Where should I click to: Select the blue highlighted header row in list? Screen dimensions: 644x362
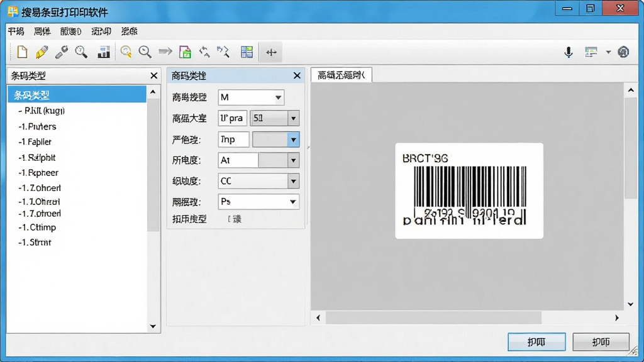(x=77, y=95)
